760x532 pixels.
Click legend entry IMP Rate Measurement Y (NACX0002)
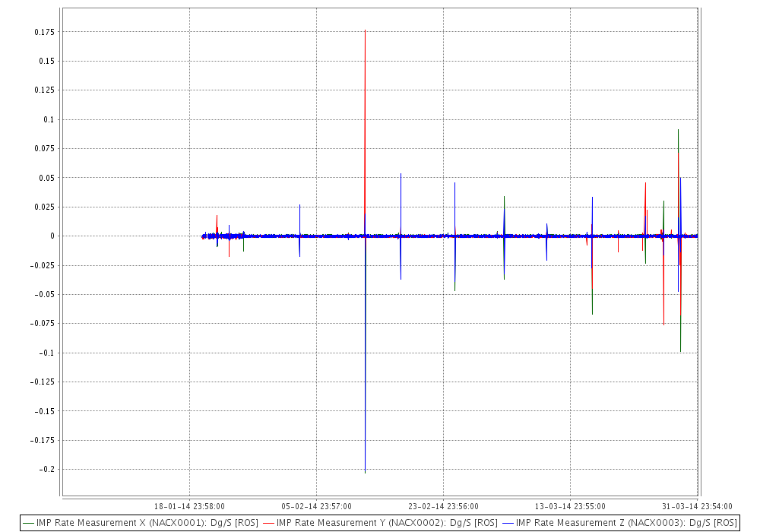(380, 523)
